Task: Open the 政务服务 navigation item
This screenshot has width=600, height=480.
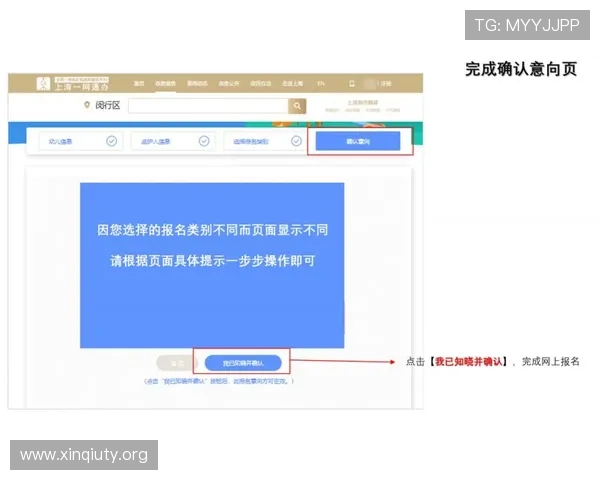Action: point(165,83)
